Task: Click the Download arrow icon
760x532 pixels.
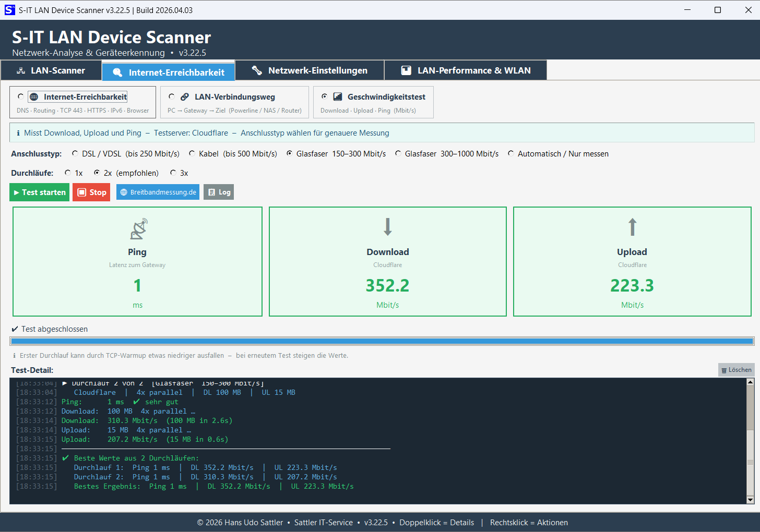Action: (387, 227)
